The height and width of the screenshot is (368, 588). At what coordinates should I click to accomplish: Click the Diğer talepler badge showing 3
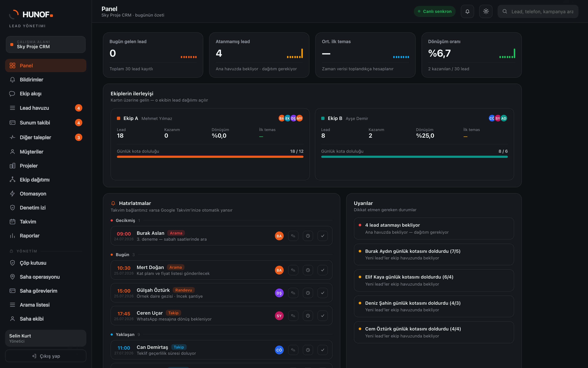pos(78,137)
